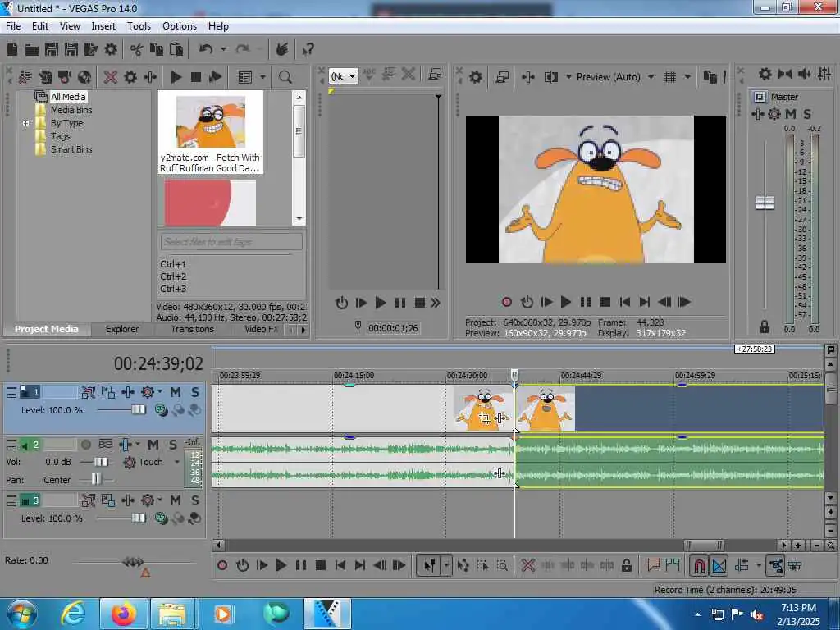The width and height of the screenshot is (840, 630).
Task: Switch to the Transitions tab
Action: click(x=192, y=329)
